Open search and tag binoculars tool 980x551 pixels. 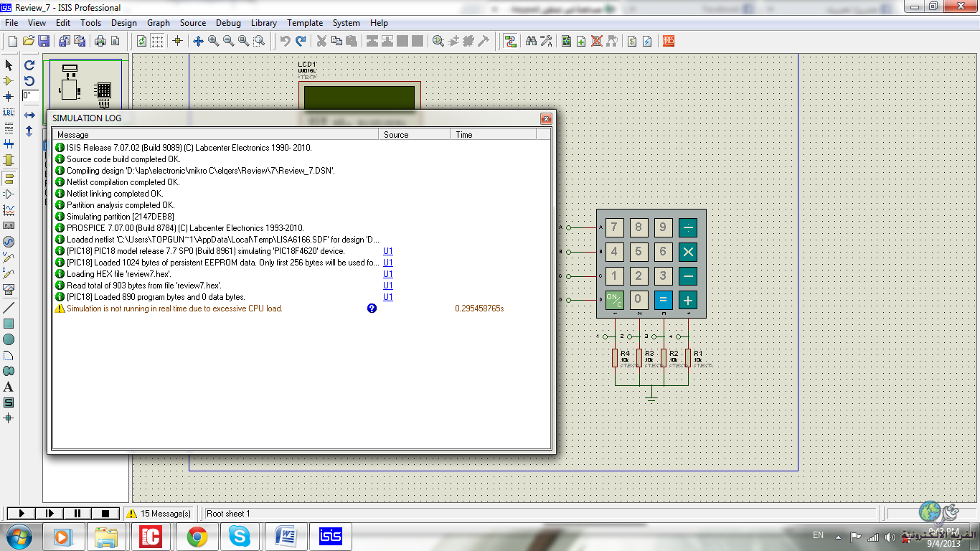531,41
